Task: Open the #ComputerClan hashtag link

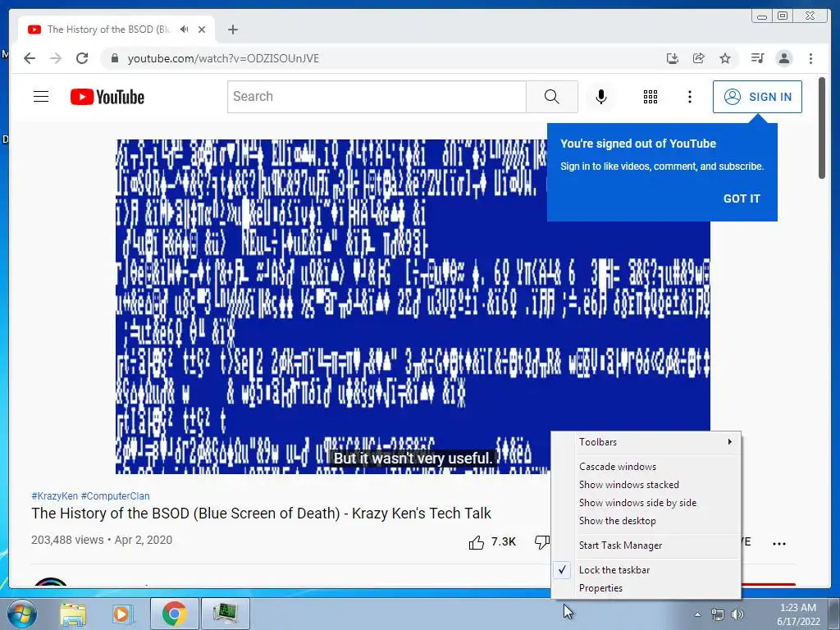Action: (115, 496)
